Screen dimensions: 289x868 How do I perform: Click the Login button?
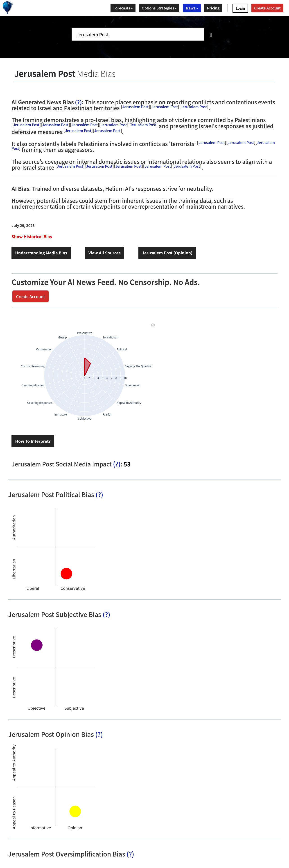tap(240, 8)
